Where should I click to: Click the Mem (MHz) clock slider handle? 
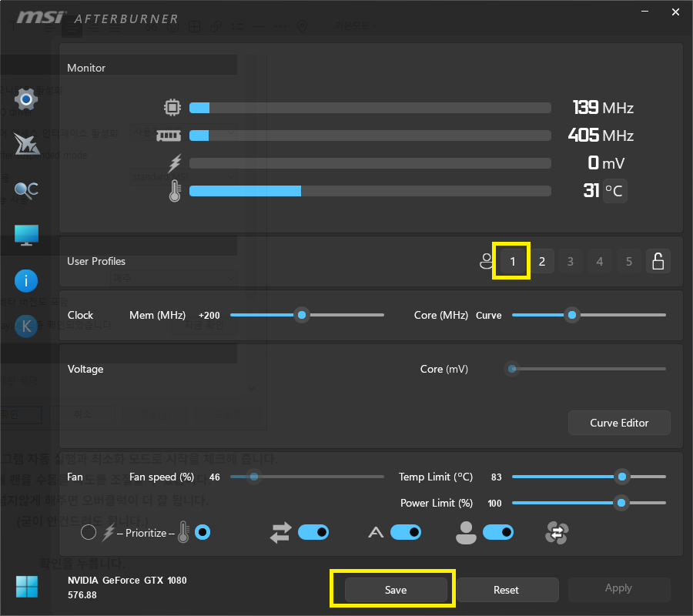(x=302, y=315)
